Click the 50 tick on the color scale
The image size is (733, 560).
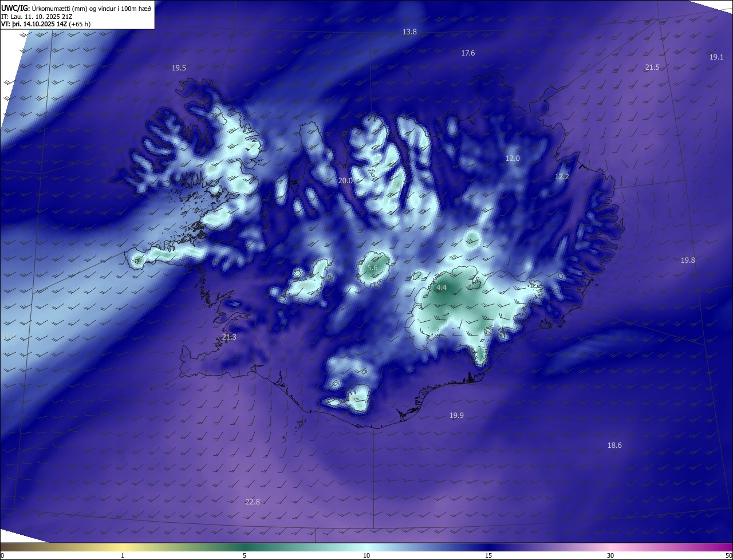728,555
